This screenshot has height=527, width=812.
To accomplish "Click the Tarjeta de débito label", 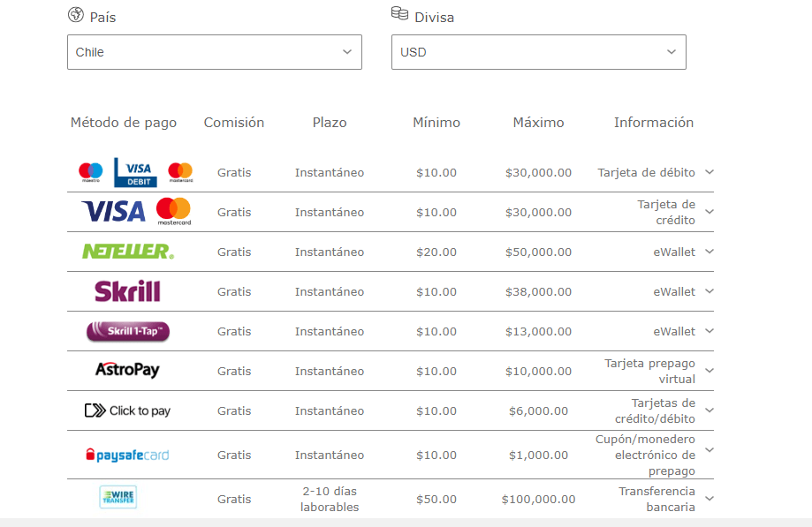I will click(x=646, y=173).
